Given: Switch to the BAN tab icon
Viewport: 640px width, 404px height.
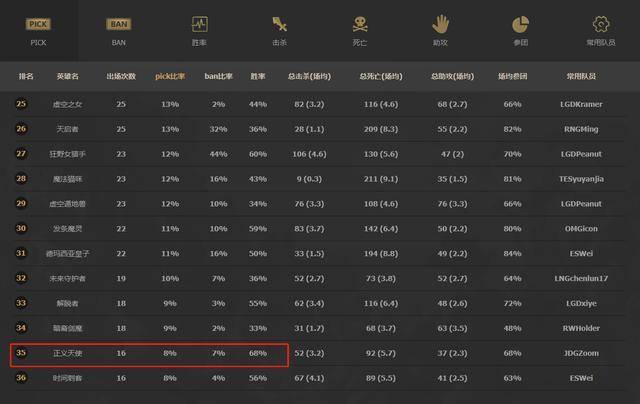Looking at the screenshot, I should (119, 22).
